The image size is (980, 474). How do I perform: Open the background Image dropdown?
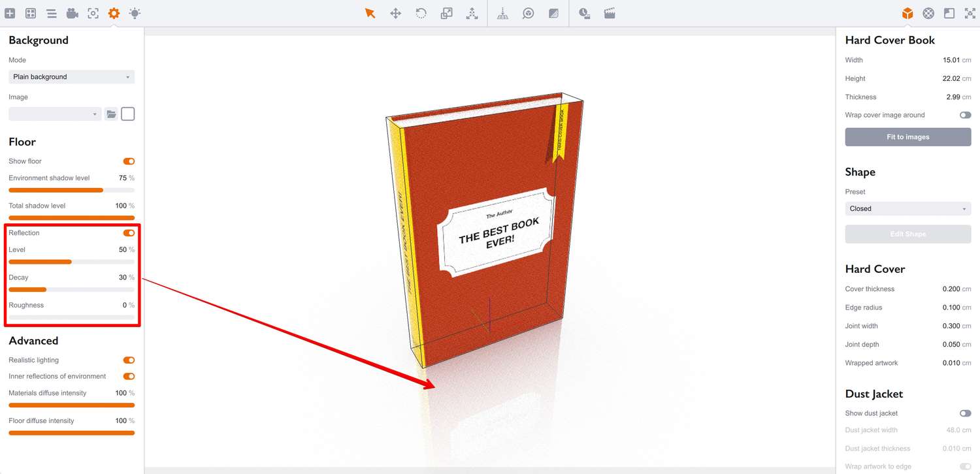click(x=55, y=114)
